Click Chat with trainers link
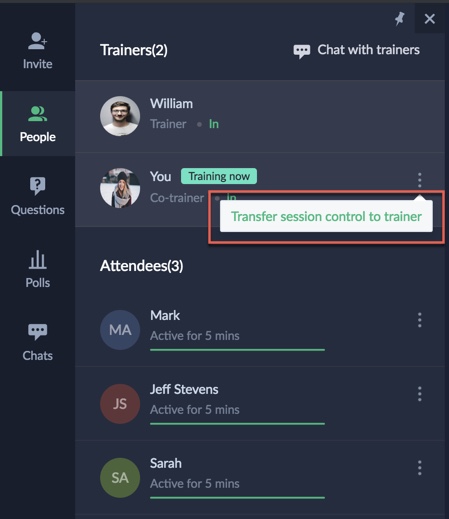 tap(368, 50)
